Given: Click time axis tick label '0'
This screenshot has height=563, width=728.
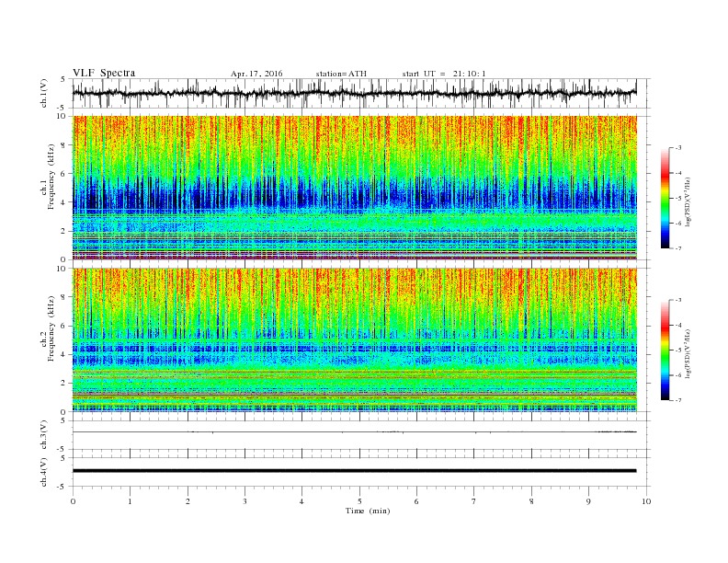Looking at the screenshot, I should click(x=73, y=501).
